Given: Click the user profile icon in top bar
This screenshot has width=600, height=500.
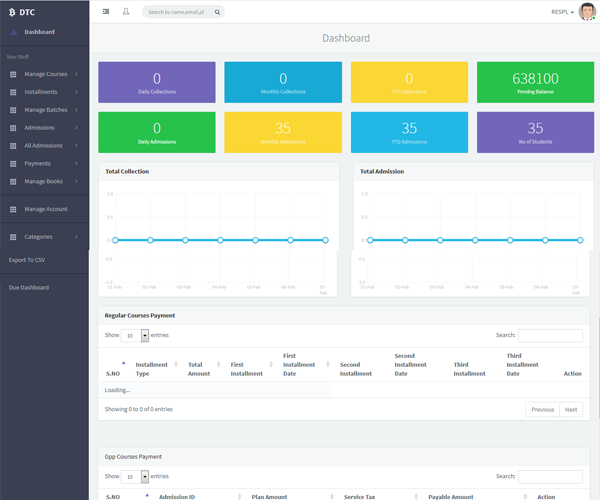Looking at the screenshot, I should (126, 12).
